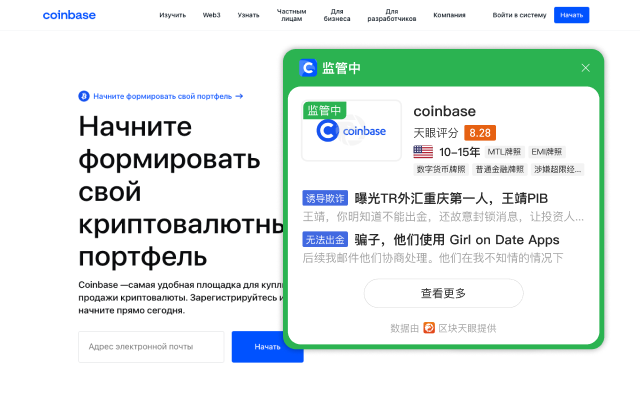The image size is (640, 400).
Task: Click the 10-15年 label
Action: 459,152
